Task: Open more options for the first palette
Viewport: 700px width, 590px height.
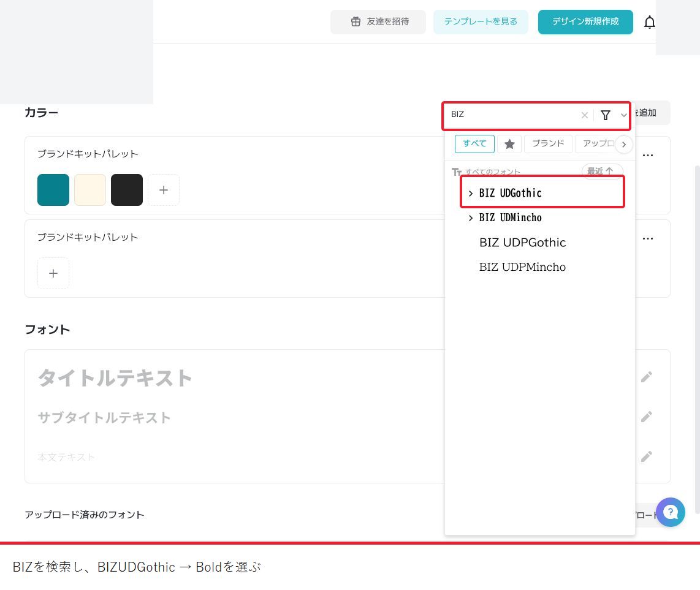Action: (648, 155)
